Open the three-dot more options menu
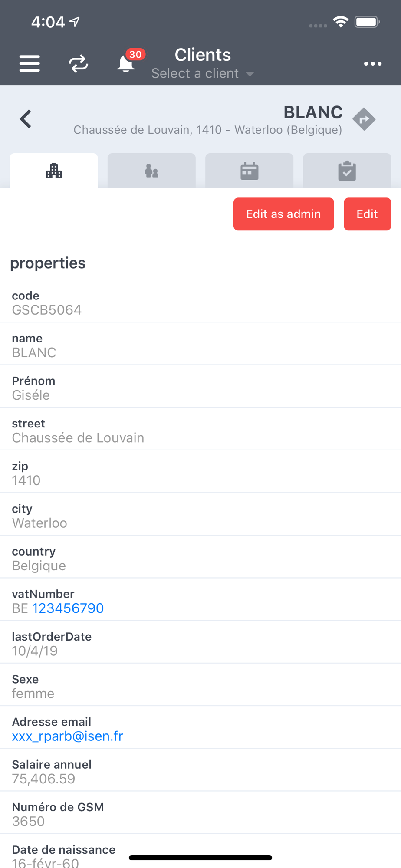The width and height of the screenshot is (401, 868). (x=372, y=64)
